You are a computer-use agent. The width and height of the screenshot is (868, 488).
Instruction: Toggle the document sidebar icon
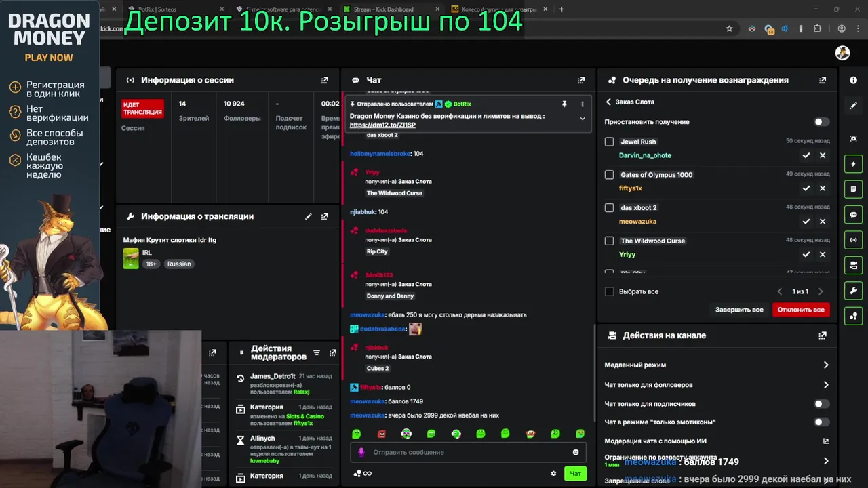click(853, 189)
